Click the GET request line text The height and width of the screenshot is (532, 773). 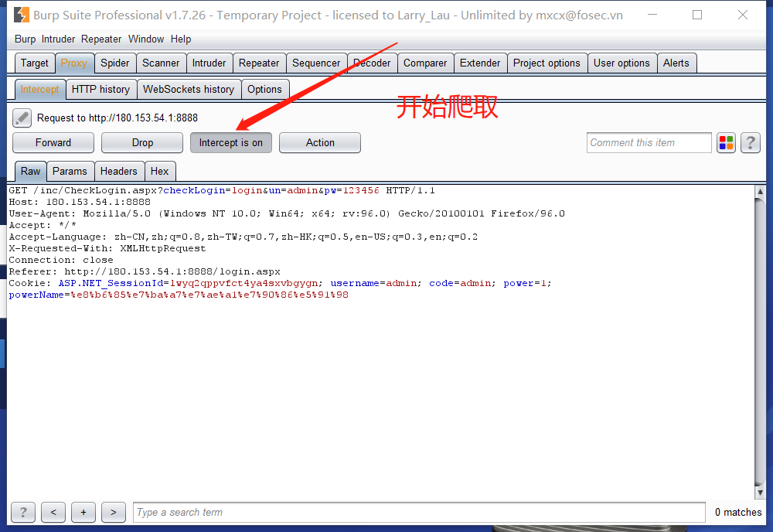pos(222,190)
